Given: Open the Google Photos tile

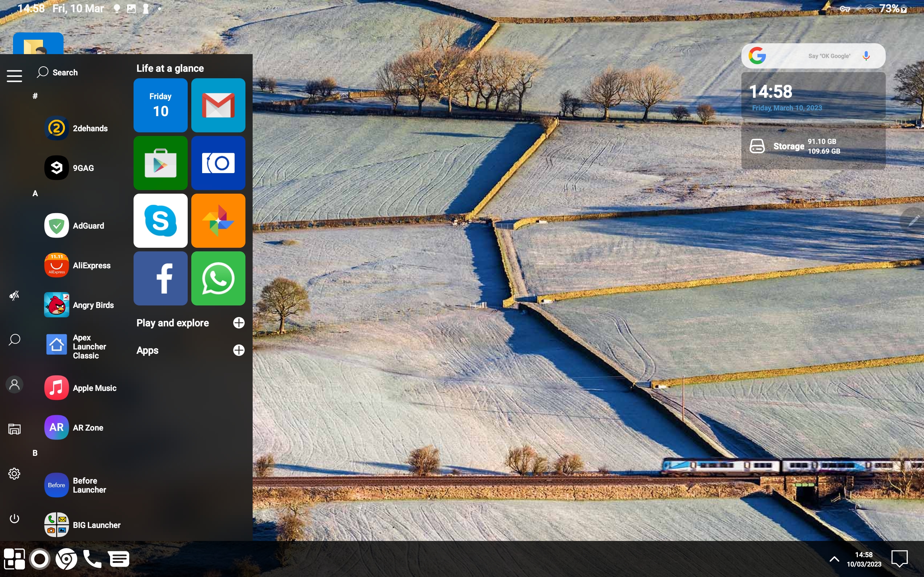Looking at the screenshot, I should coord(218,221).
